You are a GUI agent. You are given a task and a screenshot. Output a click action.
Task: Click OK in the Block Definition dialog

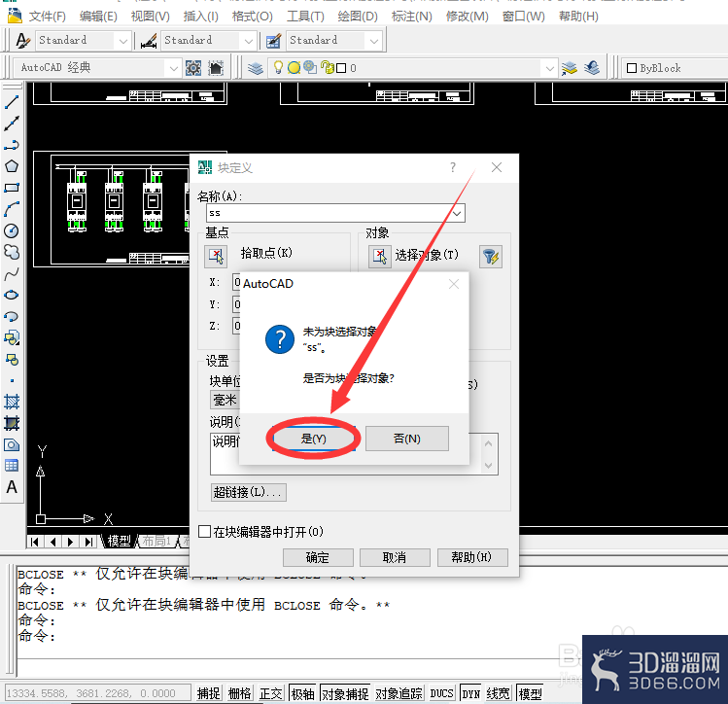[x=318, y=557]
